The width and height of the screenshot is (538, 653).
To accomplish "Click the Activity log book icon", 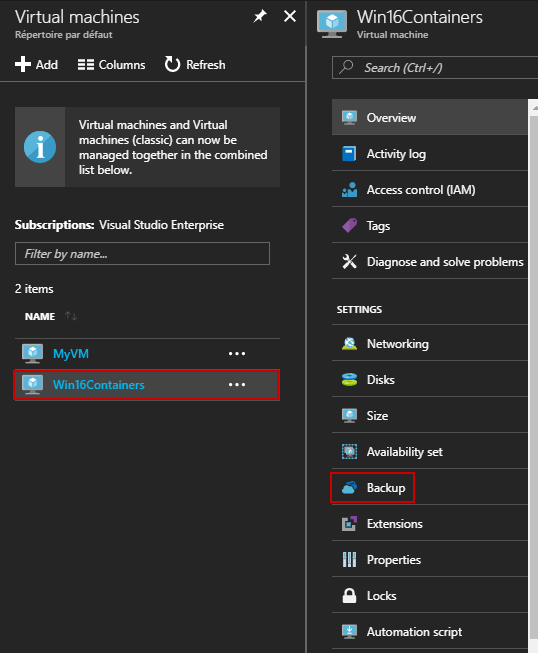I will (349, 154).
